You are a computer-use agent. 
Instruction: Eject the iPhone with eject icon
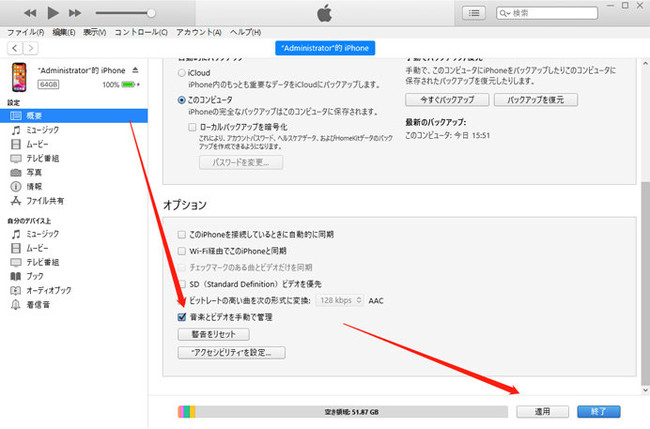135,70
